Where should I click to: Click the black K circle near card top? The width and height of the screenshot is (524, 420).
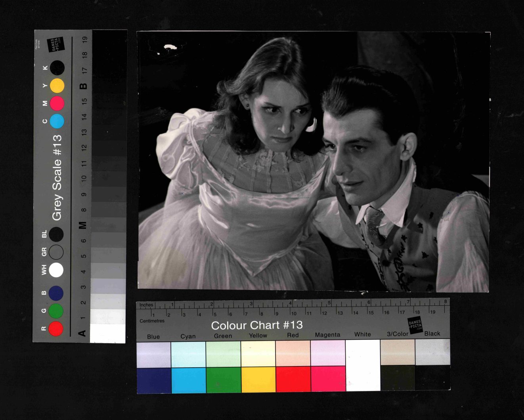(x=57, y=68)
